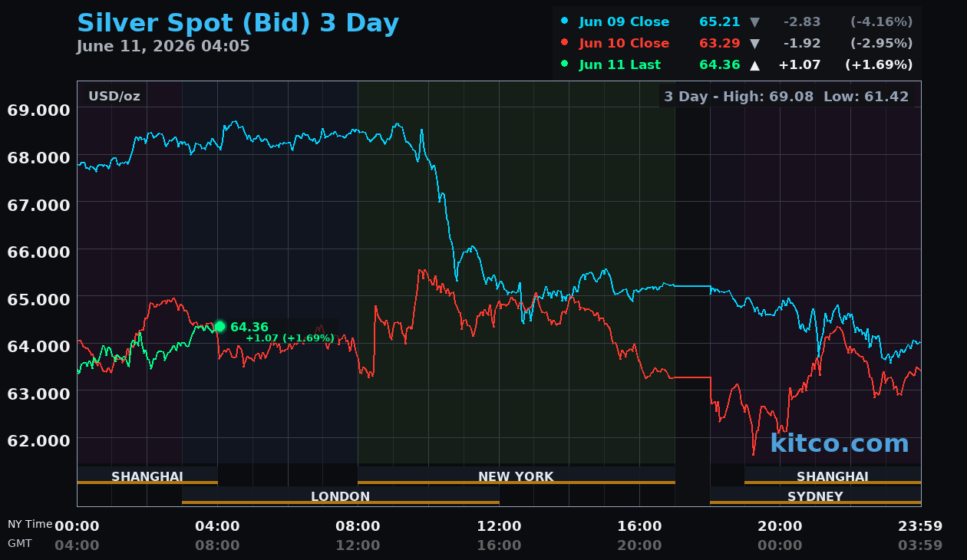
Task: Click the GMT 20:00 tick label
Action: pyautogui.click(x=639, y=545)
